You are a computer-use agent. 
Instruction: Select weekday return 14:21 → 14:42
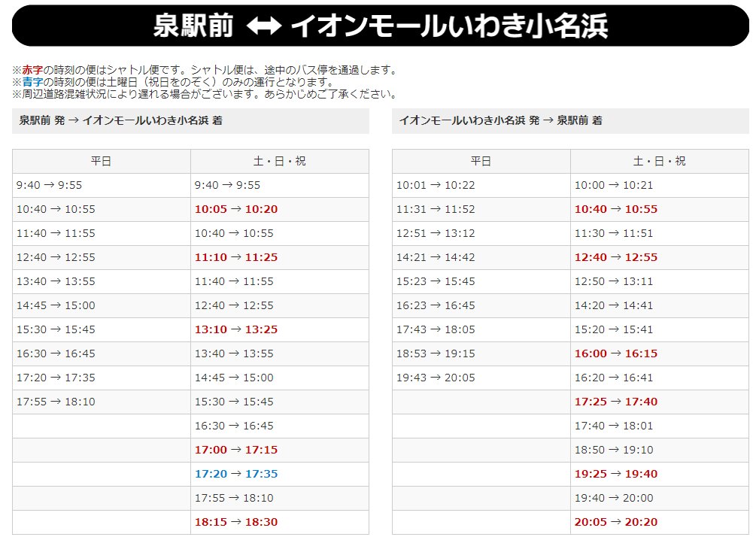tap(436, 257)
